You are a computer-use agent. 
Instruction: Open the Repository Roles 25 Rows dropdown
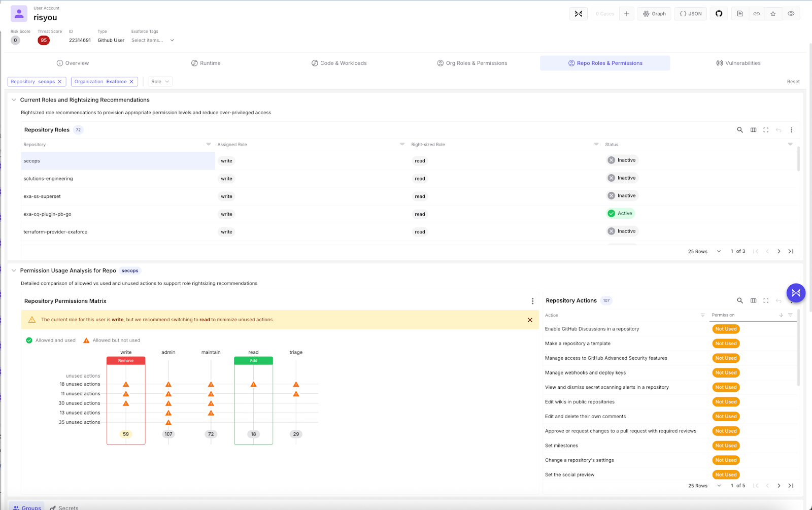pyautogui.click(x=704, y=251)
